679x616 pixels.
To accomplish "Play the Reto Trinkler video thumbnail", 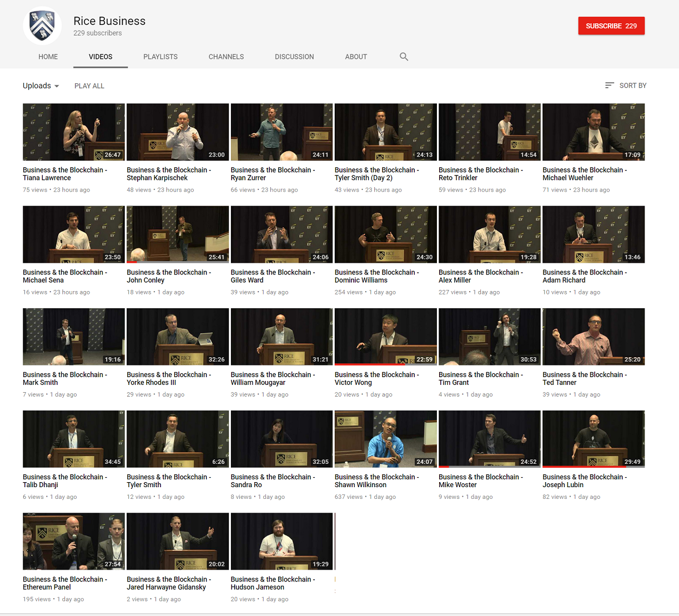I will click(x=490, y=132).
